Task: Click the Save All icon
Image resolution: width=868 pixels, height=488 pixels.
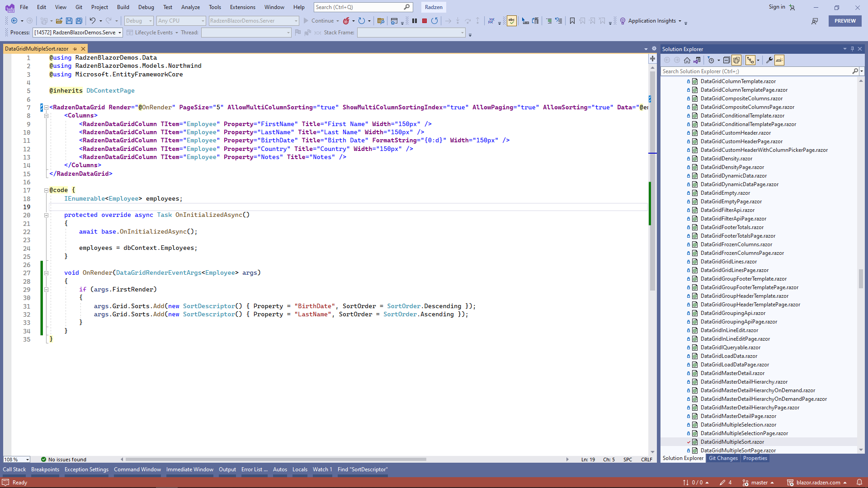Action: coord(79,21)
